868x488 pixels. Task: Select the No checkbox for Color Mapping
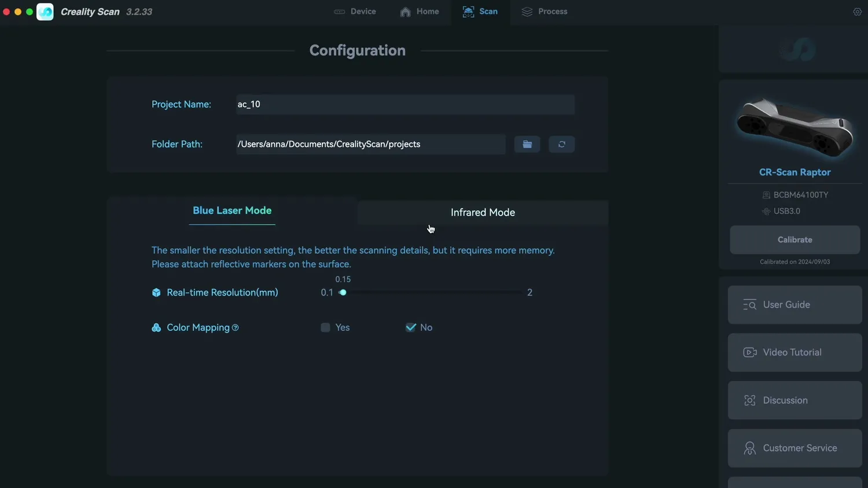pyautogui.click(x=411, y=327)
